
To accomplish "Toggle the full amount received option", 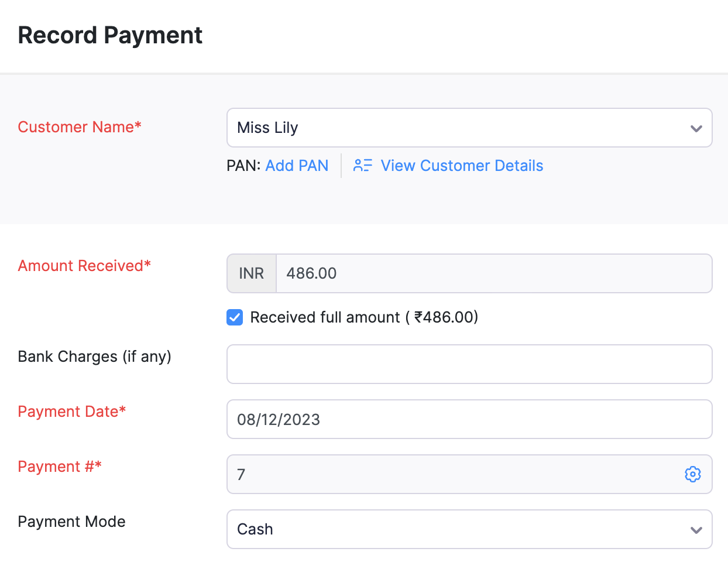I will (234, 317).
